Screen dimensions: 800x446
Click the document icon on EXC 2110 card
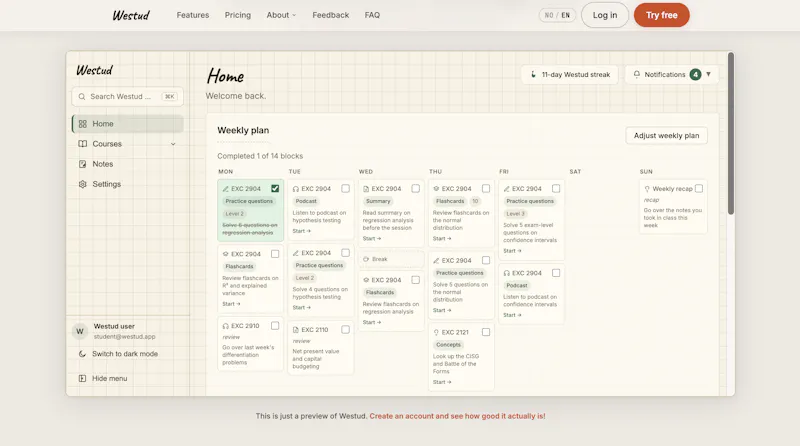295,330
